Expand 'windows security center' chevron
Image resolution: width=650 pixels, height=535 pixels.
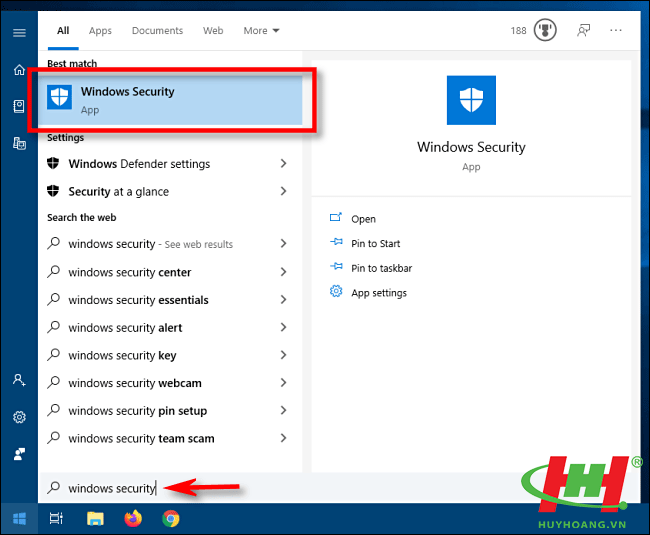tap(283, 272)
